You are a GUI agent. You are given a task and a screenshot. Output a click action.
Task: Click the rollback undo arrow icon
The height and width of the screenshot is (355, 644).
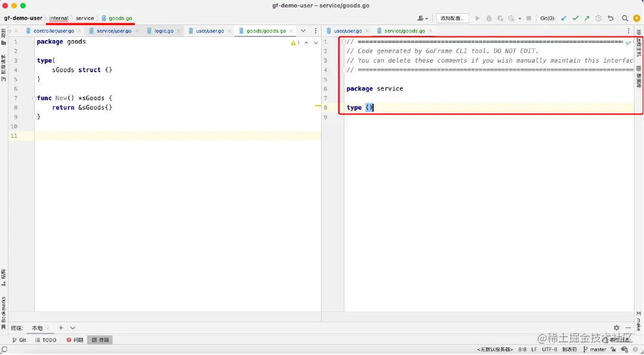coord(611,18)
